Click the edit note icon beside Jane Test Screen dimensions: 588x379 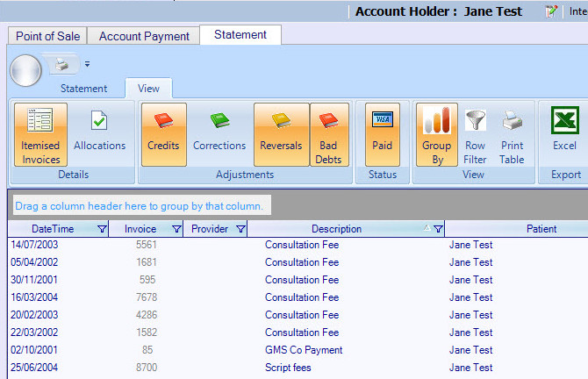[x=551, y=11]
